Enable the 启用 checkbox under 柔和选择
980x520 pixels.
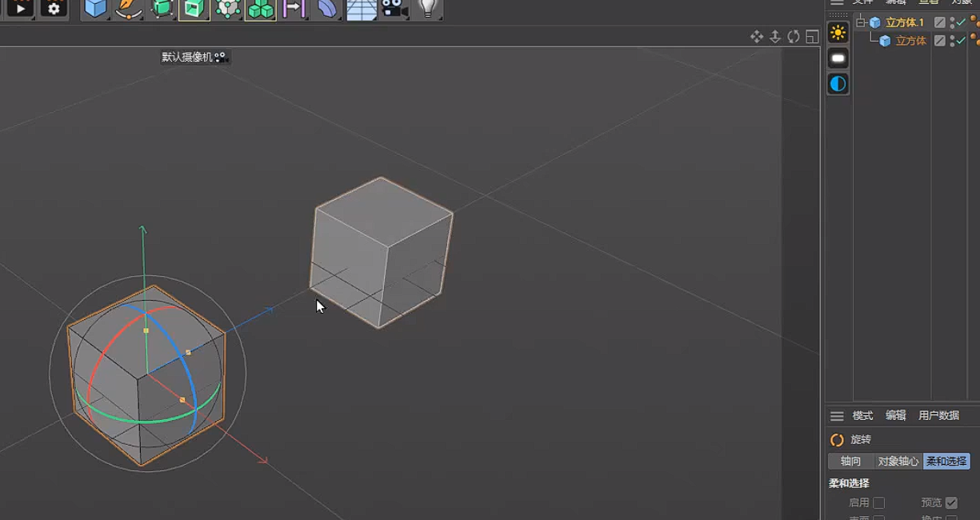(x=878, y=502)
